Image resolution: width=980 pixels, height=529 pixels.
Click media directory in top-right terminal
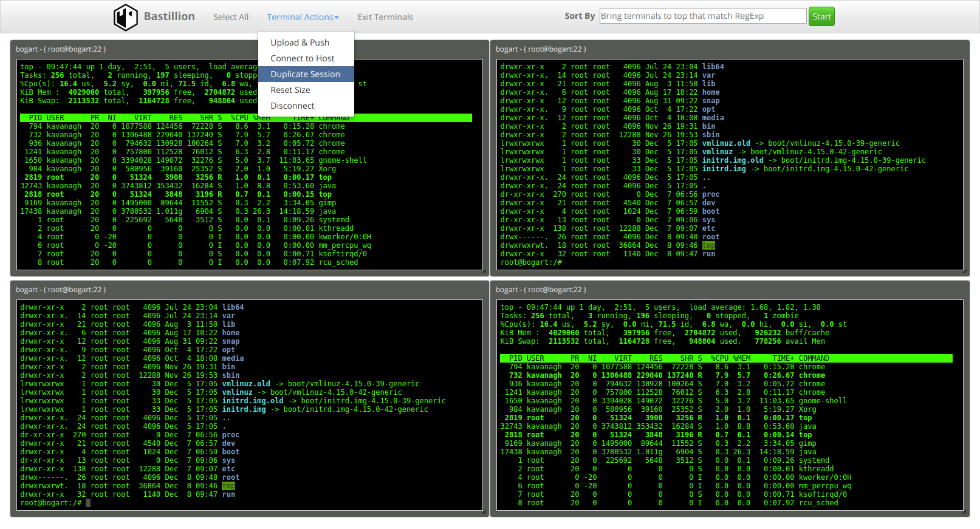click(x=713, y=118)
